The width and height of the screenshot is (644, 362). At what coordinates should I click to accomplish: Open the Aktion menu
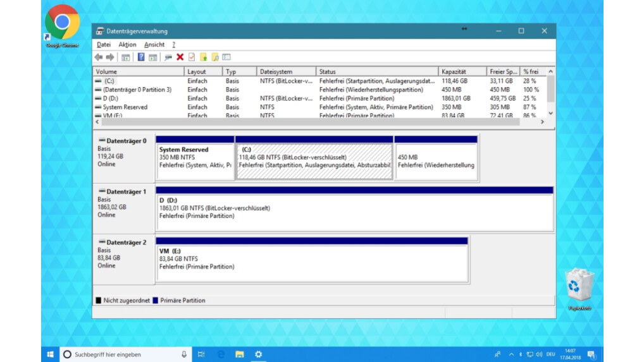127,45
